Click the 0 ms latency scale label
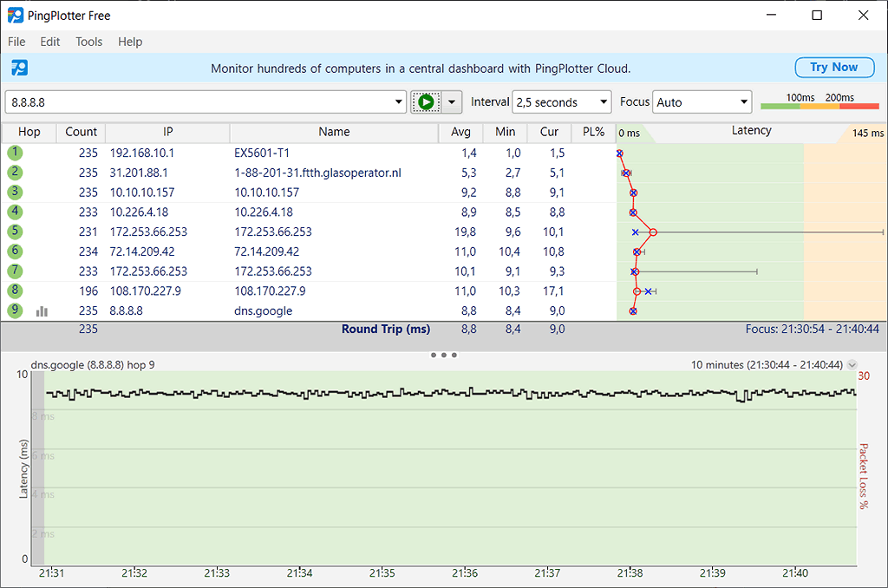Viewport: 888px width, 588px height. pyautogui.click(x=630, y=133)
